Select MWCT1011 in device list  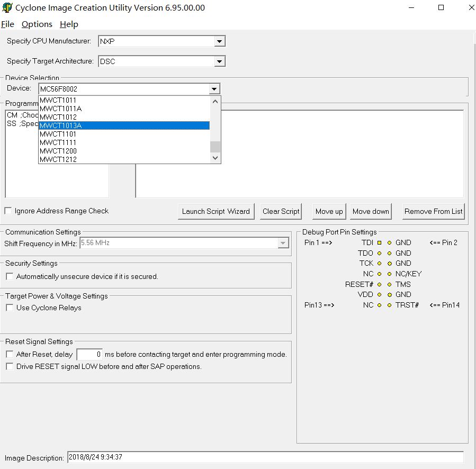point(124,100)
